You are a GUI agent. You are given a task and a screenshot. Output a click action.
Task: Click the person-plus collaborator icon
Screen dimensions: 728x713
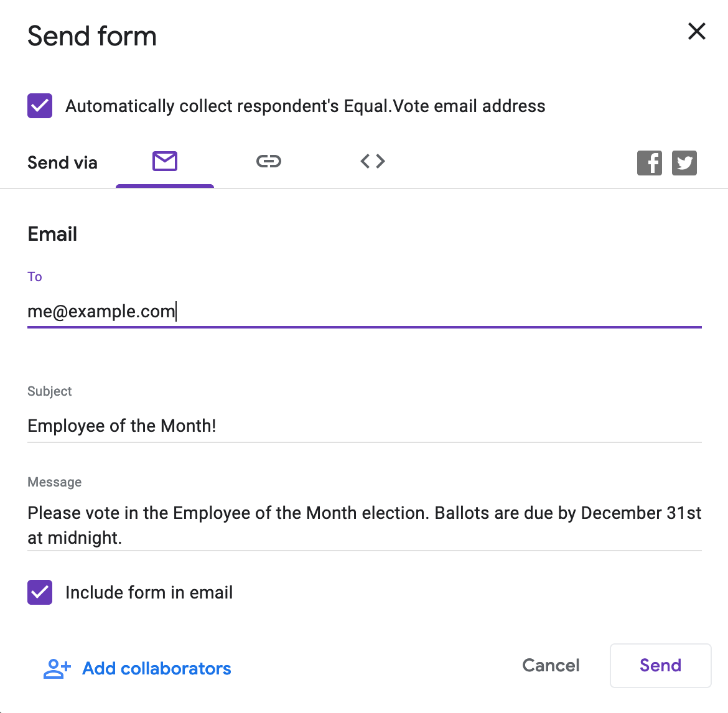point(57,669)
